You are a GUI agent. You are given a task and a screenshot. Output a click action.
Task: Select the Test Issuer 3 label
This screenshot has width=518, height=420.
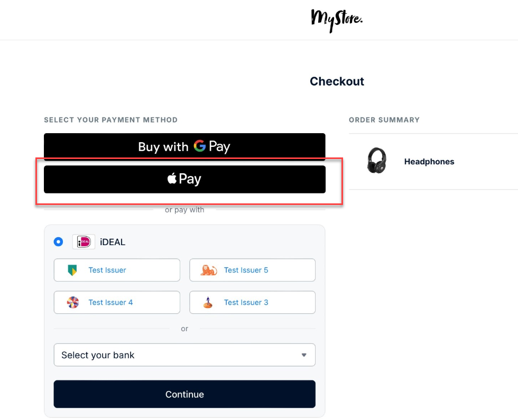click(246, 302)
